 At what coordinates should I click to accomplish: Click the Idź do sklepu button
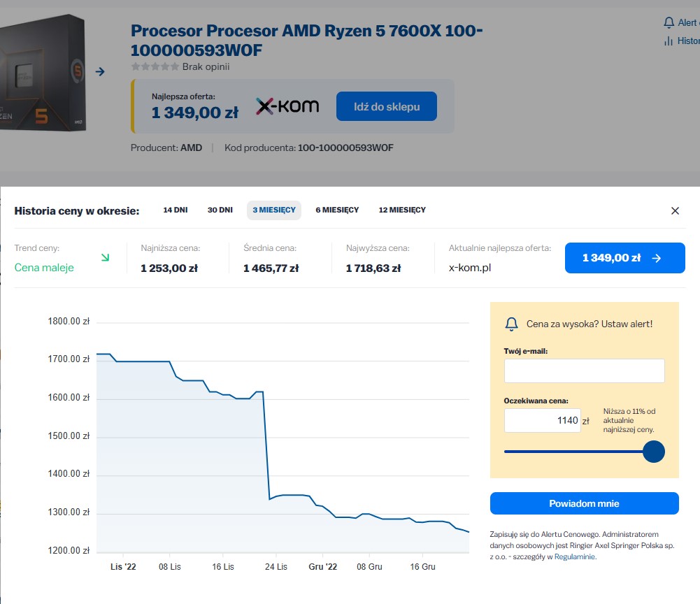(x=387, y=106)
